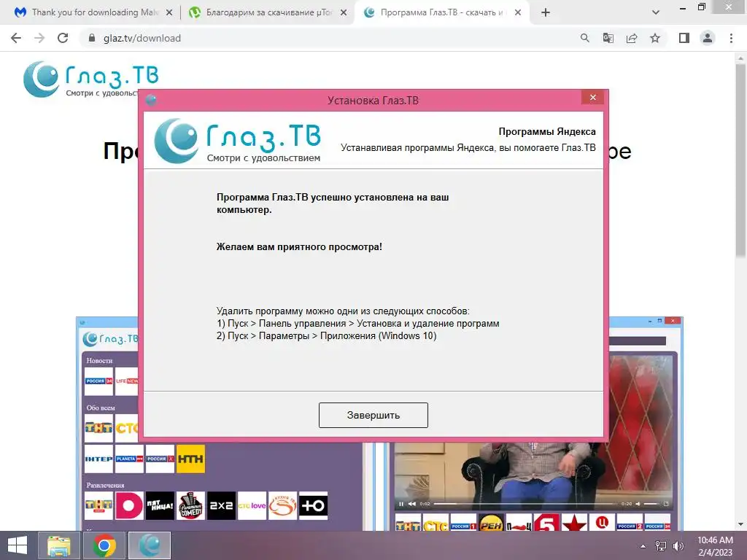The width and height of the screenshot is (747, 560).
Task: Select the Ю channel tile
Action: coord(313,506)
